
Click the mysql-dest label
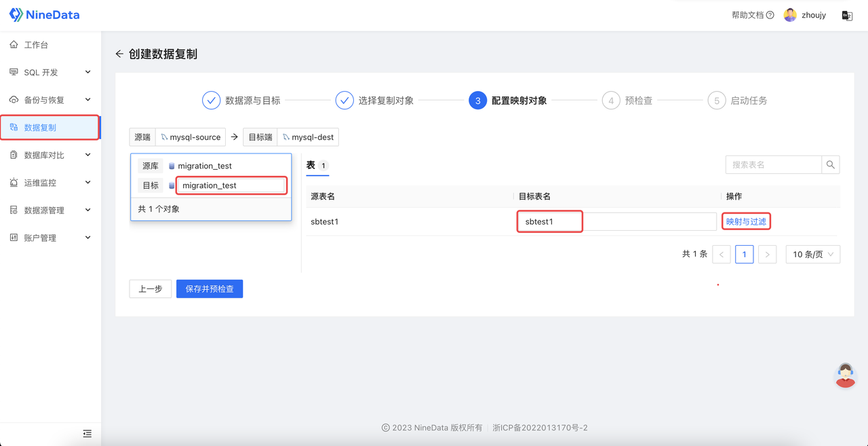(x=313, y=137)
